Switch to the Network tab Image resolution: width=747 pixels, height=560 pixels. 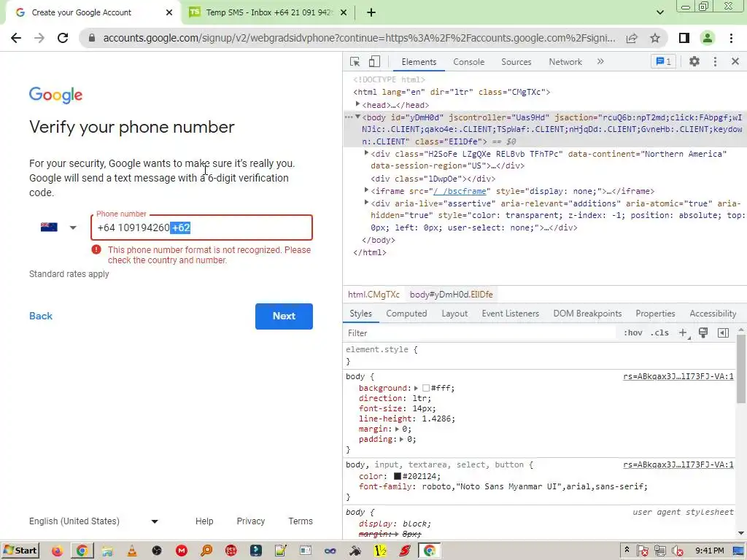565,62
